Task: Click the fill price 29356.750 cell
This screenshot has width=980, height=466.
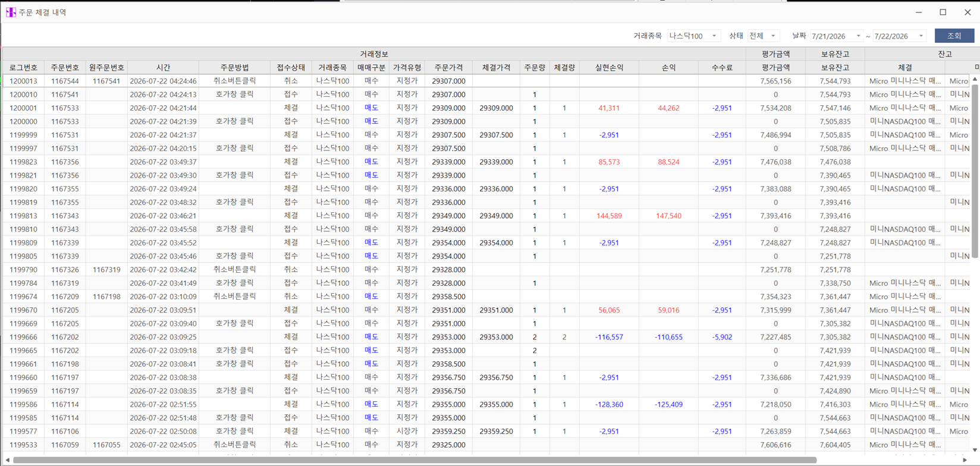Action: pos(497,377)
